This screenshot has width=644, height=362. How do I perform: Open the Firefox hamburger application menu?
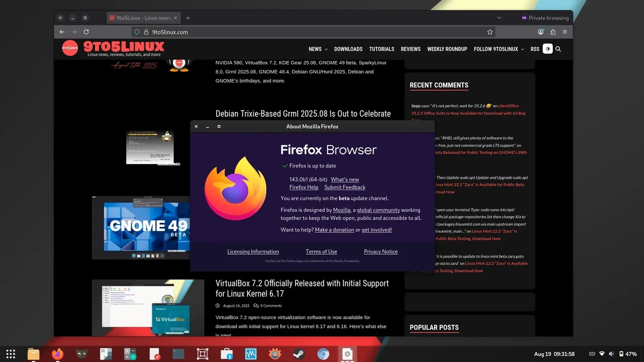565,32
